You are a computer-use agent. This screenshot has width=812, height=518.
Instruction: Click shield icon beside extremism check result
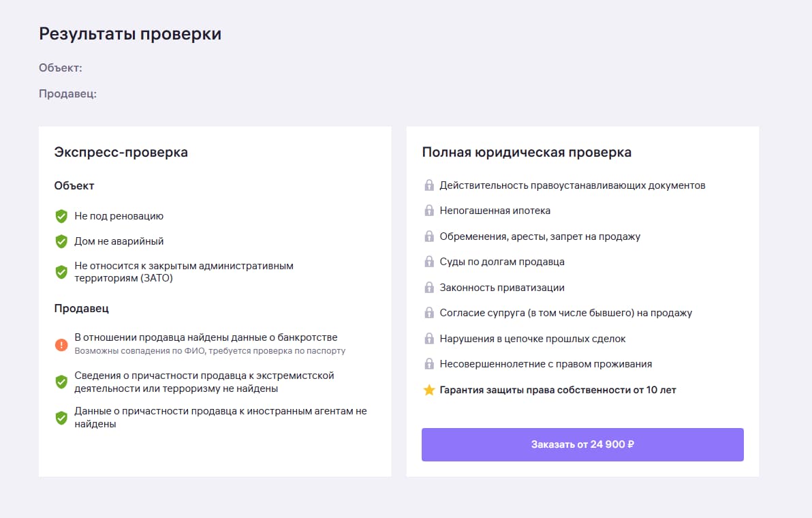pyautogui.click(x=61, y=382)
